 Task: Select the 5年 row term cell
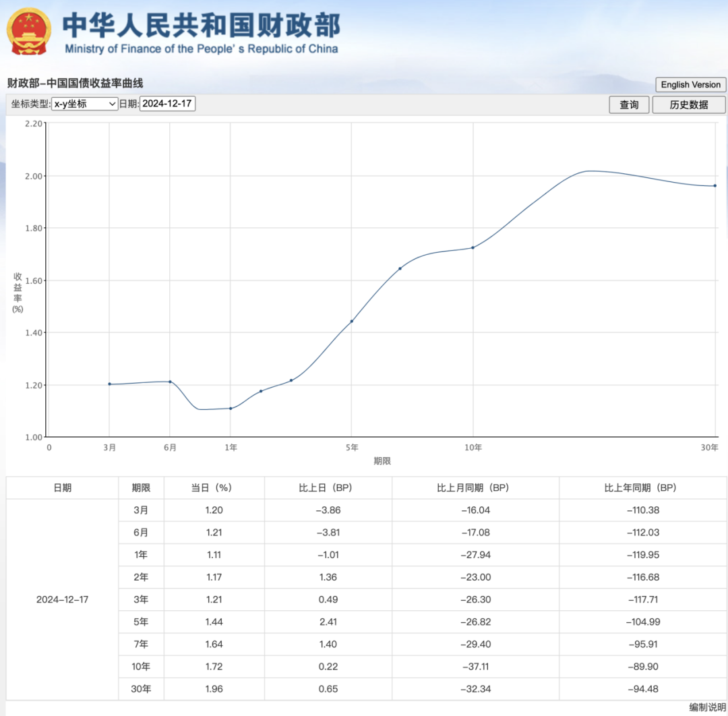click(141, 622)
